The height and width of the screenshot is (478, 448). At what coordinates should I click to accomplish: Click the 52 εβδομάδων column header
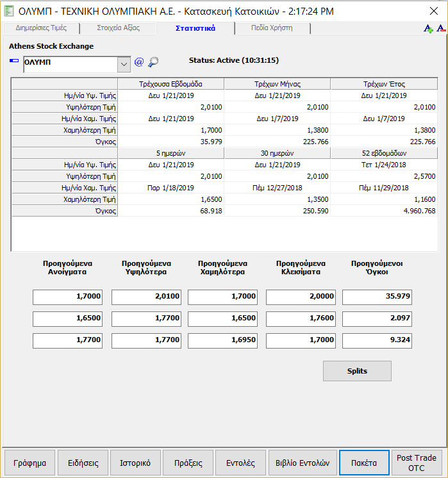pos(384,153)
